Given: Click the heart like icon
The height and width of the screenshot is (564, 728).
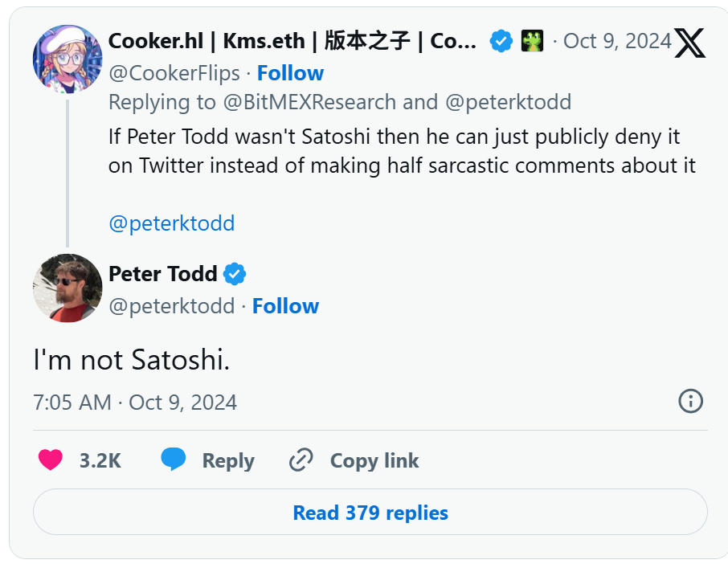Looking at the screenshot, I should [51, 460].
